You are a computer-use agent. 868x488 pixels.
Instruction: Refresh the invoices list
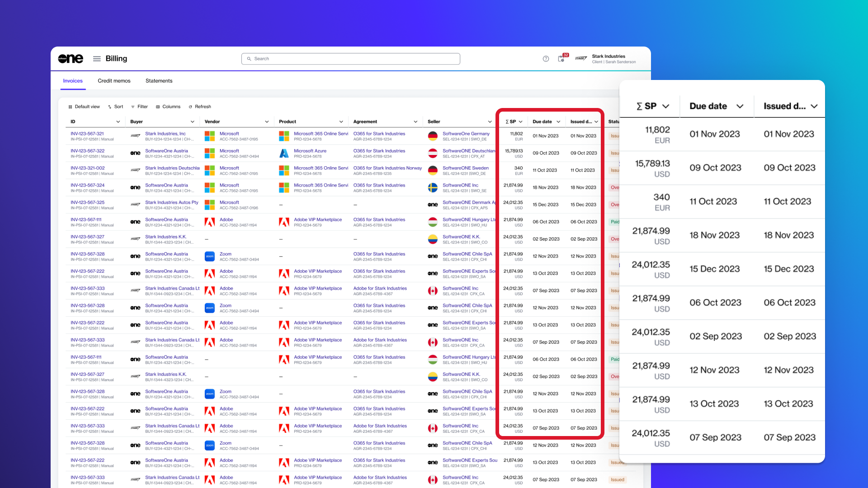(x=200, y=107)
